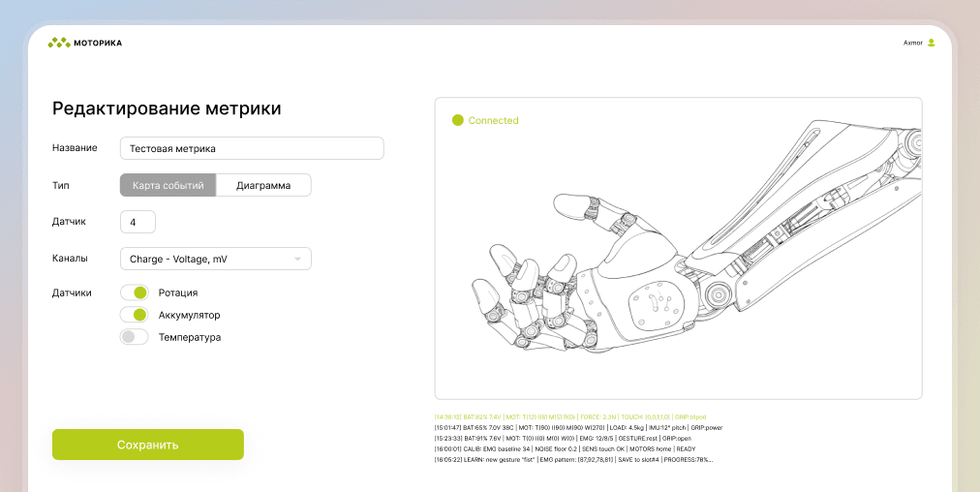This screenshot has width=980, height=492.
Task: Disable the Аккумулятор sensor switch
Action: [x=135, y=315]
